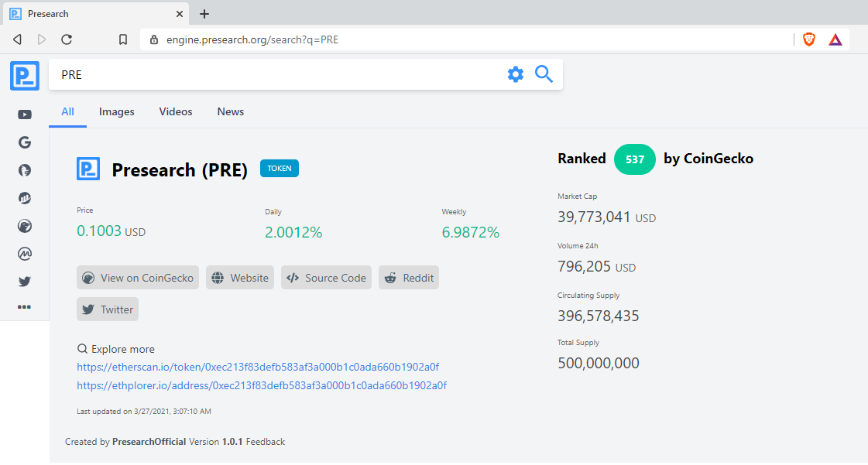Open the etherscan.io token link
Viewport: 868px width, 465px height.
coord(258,367)
